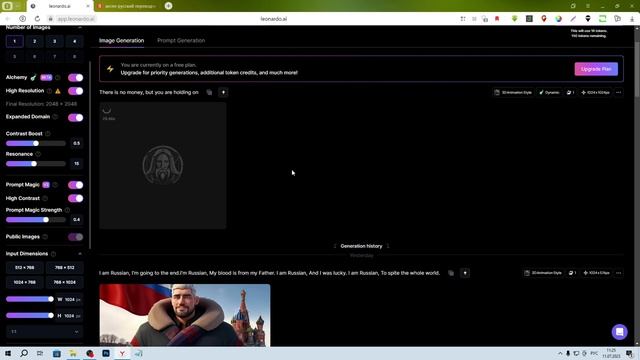Screen dimensions: 640x360
Task: Show the Contrast Boost info icon
Action: pos(48,133)
